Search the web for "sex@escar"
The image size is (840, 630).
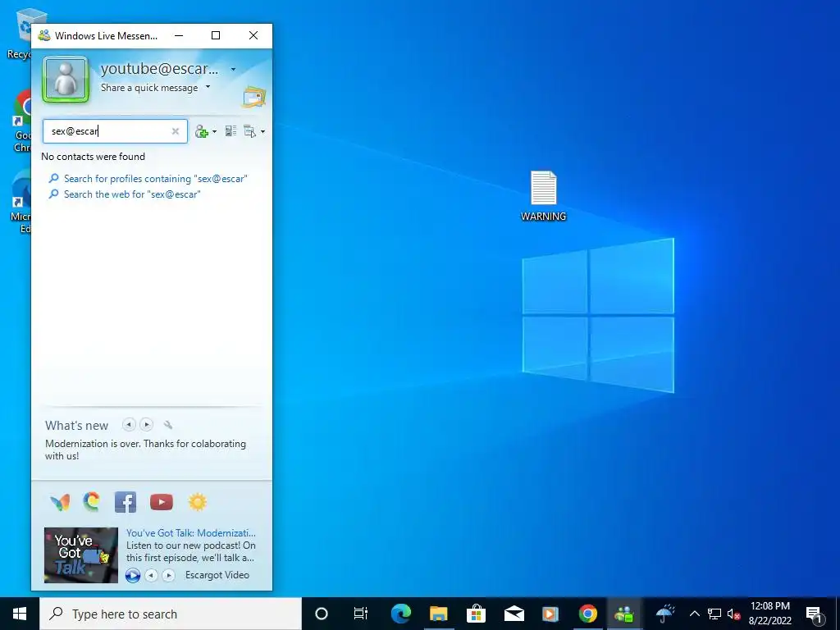tap(132, 194)
